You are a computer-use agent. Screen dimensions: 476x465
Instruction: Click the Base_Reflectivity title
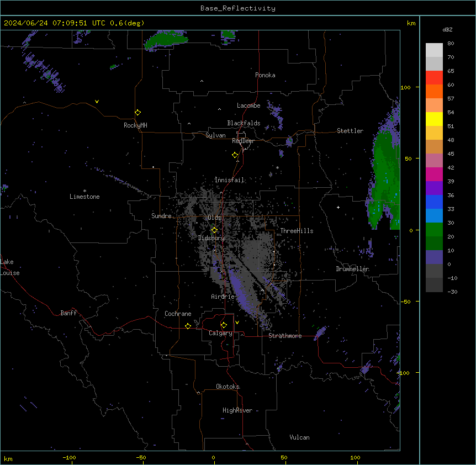click(x=238, y=8)
